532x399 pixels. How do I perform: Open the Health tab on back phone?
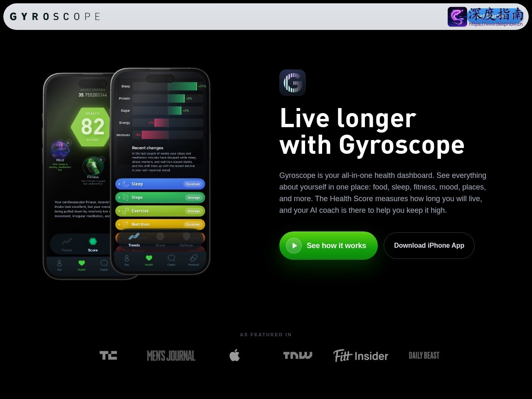[x=81, y=265]
